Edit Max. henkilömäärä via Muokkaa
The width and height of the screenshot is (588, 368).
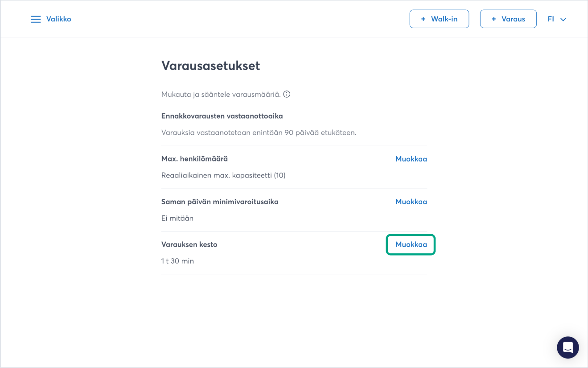(x=411, y=159)
